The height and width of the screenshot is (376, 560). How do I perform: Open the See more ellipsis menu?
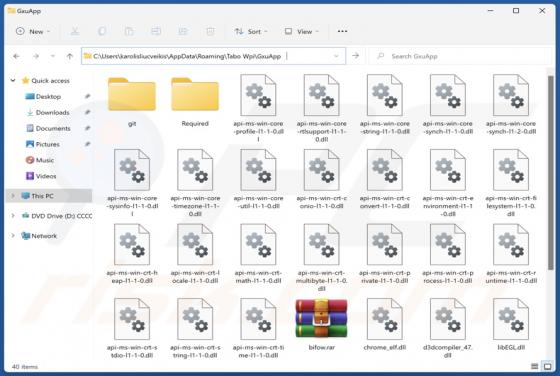pyautogui.click(x=342, y=31)
